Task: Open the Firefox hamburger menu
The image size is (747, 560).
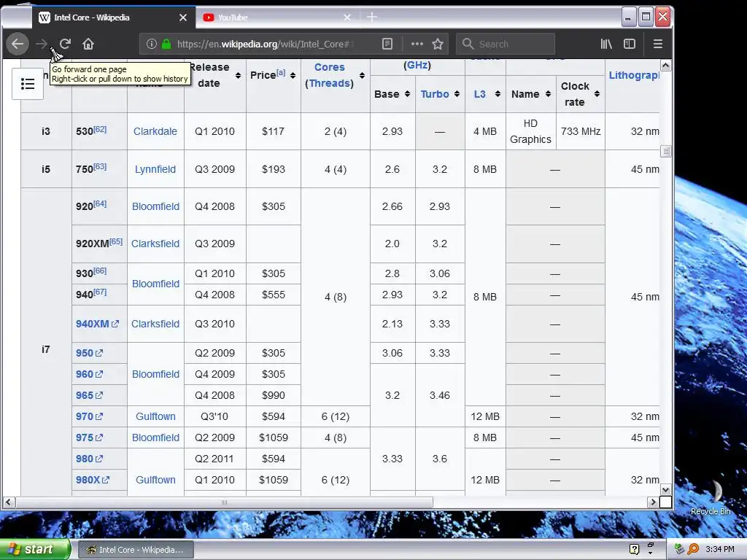Action: pyautogui.click(x=658, y=44)
